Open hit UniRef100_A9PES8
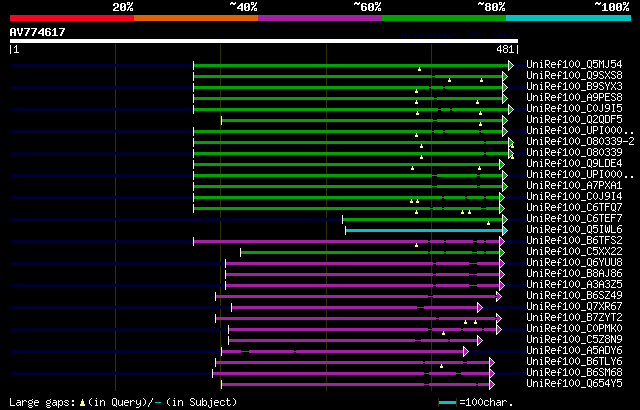This screenshot has height=410, width=640. click(574, 98)
